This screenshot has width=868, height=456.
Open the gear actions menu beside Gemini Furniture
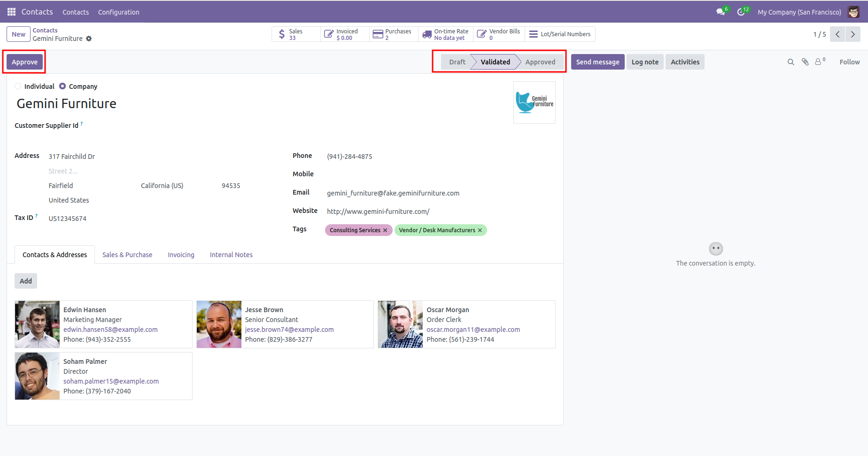coord(89,39)
